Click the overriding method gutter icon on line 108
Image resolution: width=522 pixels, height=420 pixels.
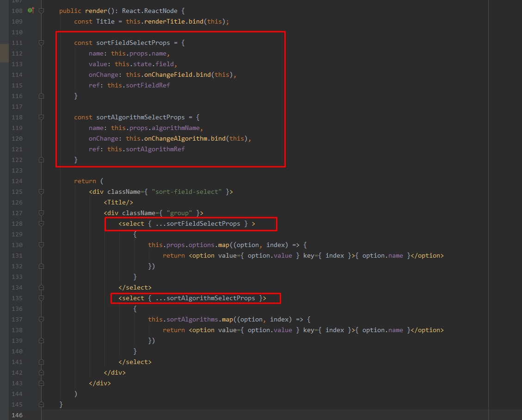pyautogui.click(x=31, y=11)
